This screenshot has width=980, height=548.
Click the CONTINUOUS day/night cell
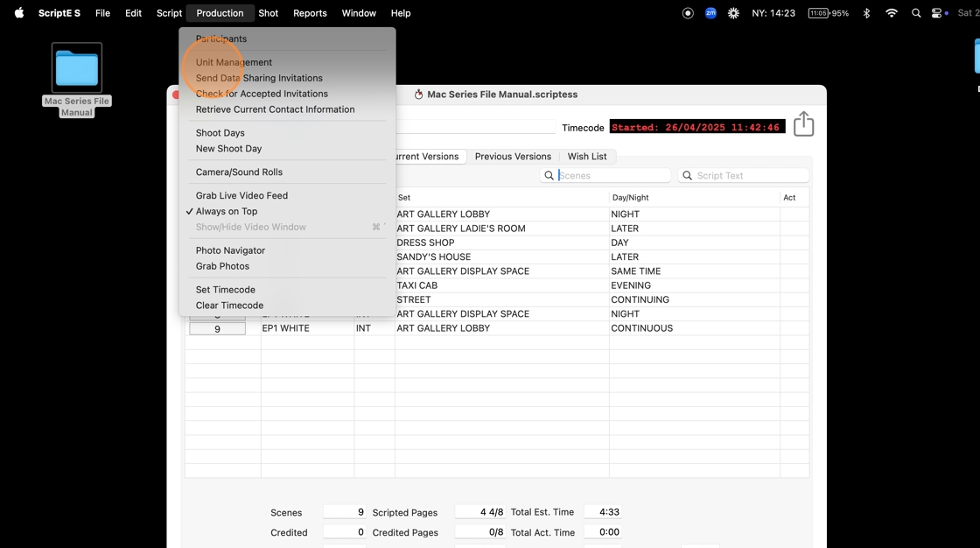695,328
